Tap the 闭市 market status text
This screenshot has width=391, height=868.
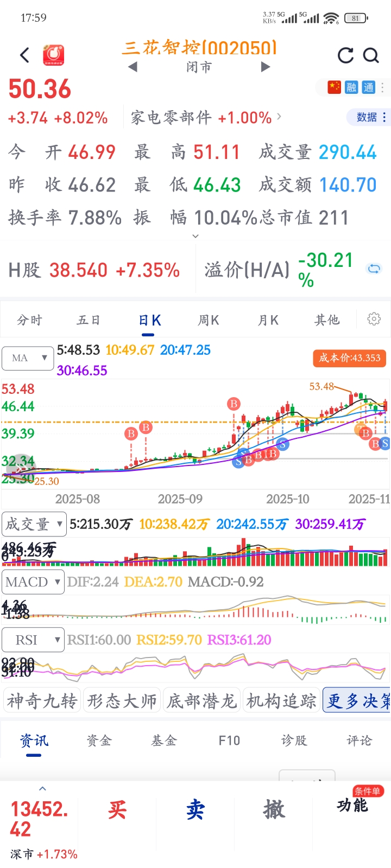[x=199, y=67]
